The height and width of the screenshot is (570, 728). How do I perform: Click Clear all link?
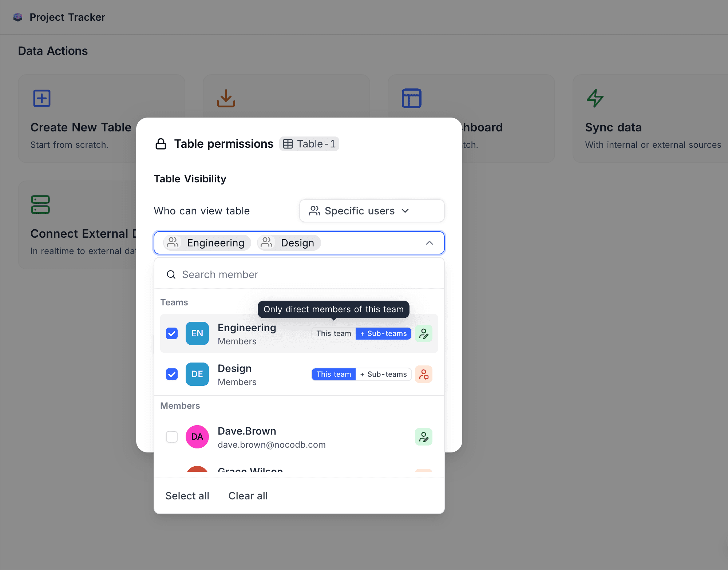coord(248,496)
